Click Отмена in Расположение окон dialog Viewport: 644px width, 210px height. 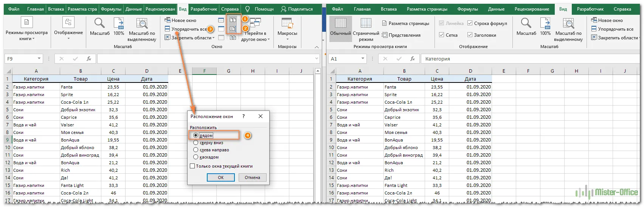point(252,177)
